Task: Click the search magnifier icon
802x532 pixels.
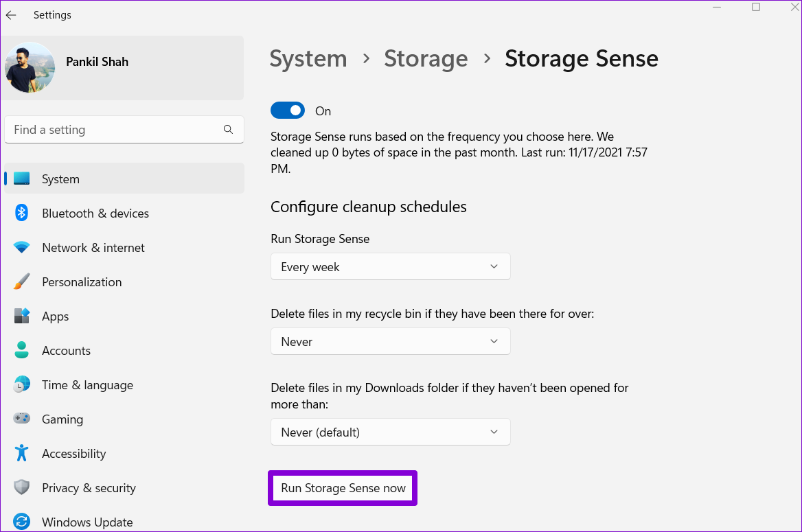Action: pyautogui.click(x=228, y=130)
